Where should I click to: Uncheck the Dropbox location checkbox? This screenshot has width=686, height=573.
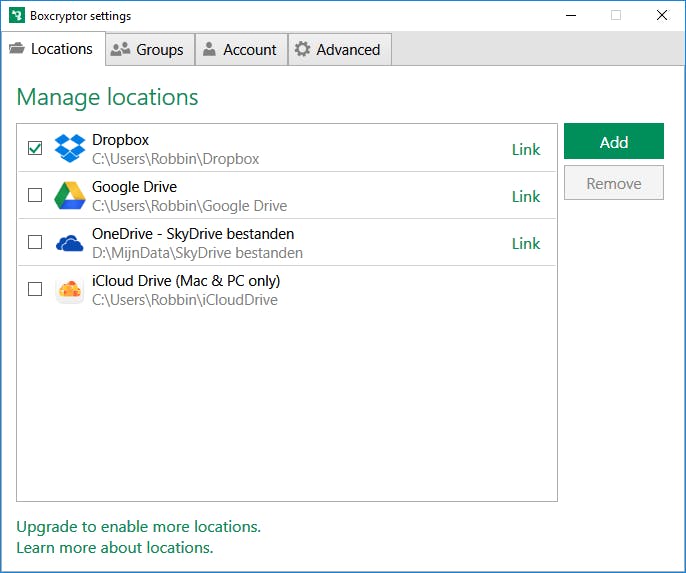click(x=35, y=148)
